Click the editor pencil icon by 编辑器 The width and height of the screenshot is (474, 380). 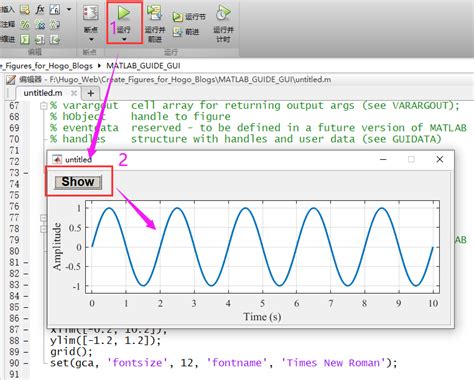(x=11, y=80)
